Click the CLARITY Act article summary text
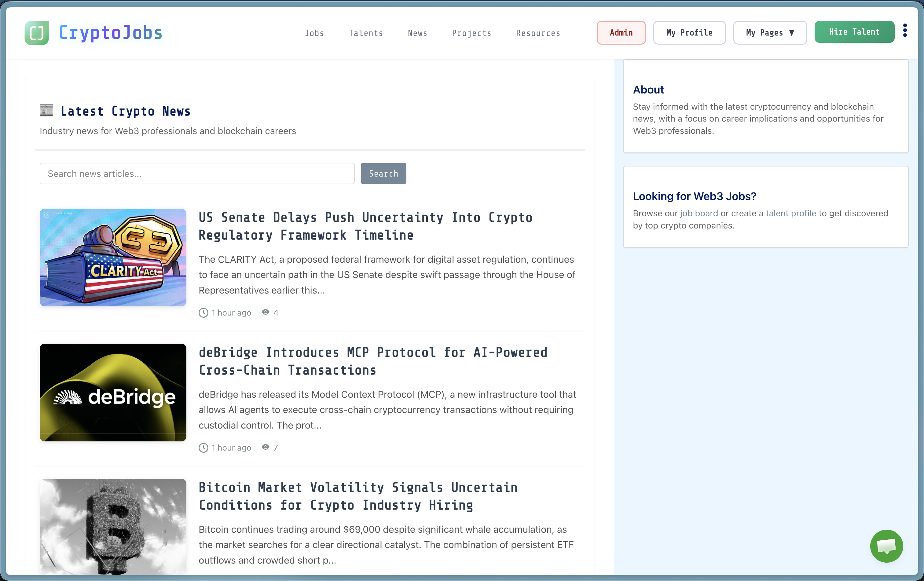Screen dimensions: 924x581 (387, 275)
